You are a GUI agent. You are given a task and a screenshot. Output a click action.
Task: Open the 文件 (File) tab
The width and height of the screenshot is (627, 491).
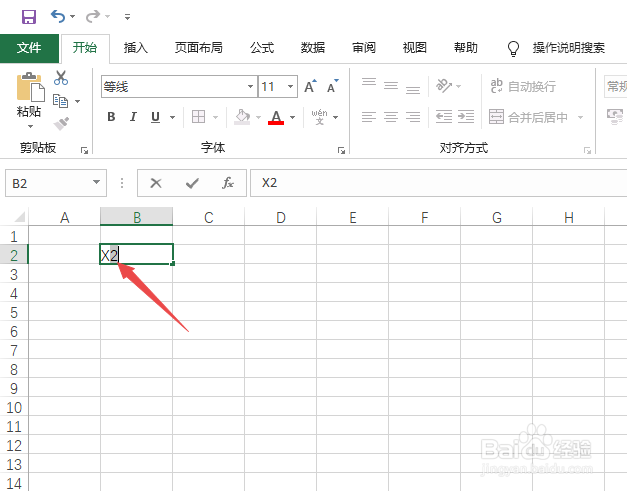(29, 48)
